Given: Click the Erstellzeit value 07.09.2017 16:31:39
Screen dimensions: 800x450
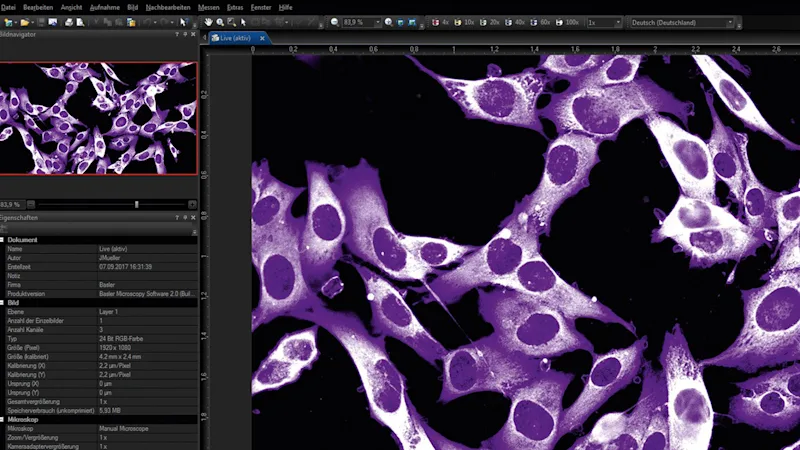Looking at the screenshot, I should tap(125, 267).
